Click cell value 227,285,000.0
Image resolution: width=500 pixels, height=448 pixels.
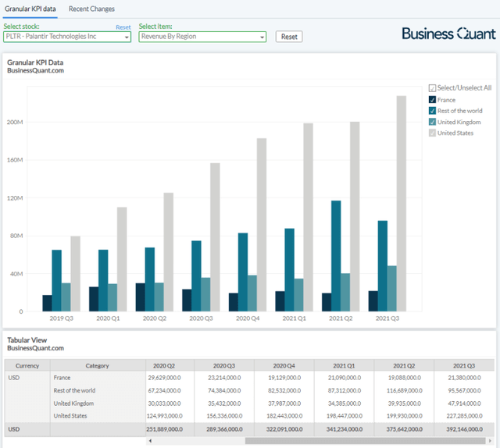tap(464, 416)
